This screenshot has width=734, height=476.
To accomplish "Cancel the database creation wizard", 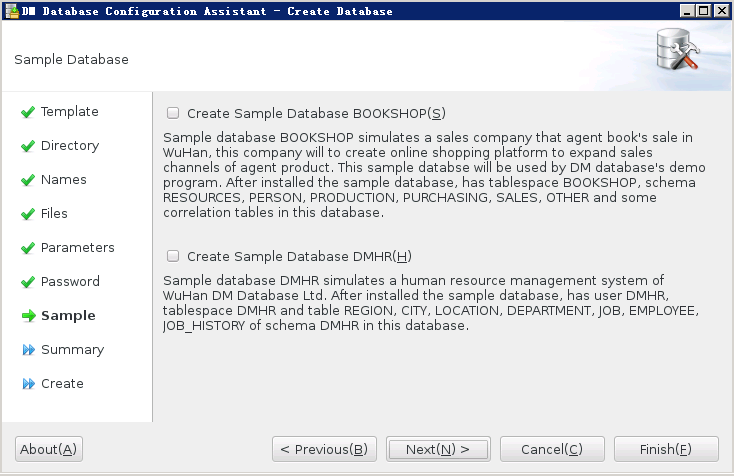I will click(552, 449).
